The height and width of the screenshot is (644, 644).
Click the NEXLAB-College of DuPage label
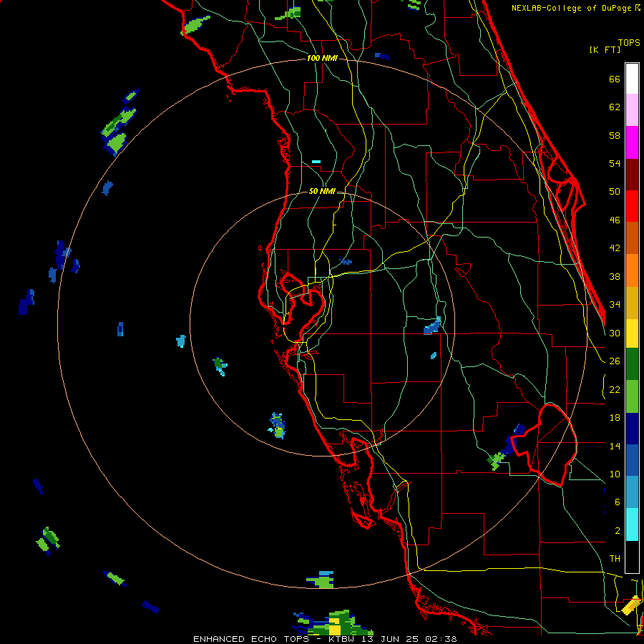(x=571, y=8)
